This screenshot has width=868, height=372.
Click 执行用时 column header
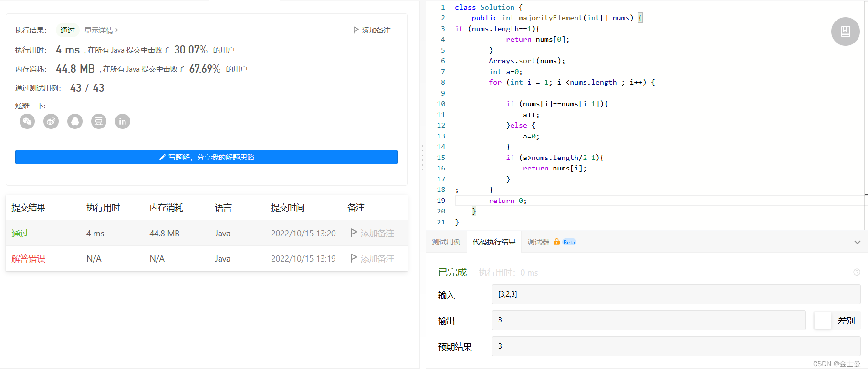[103, 208]
